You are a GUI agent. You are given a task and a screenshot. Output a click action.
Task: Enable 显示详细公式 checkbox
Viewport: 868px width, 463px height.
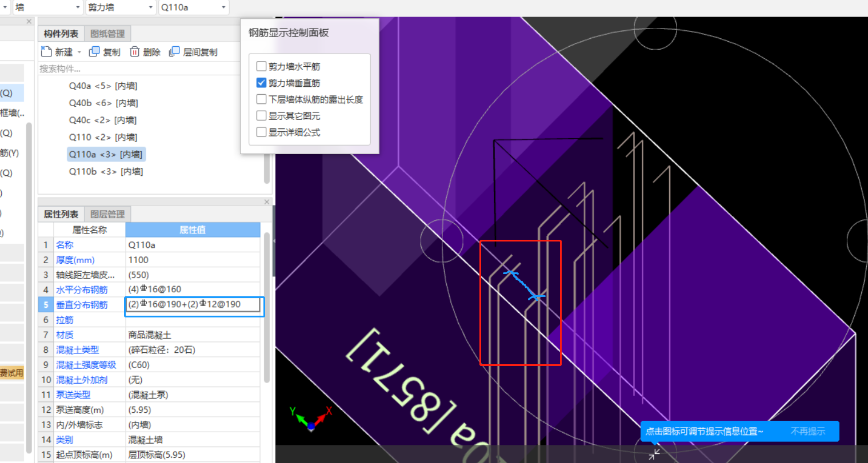tap(262, 132)
